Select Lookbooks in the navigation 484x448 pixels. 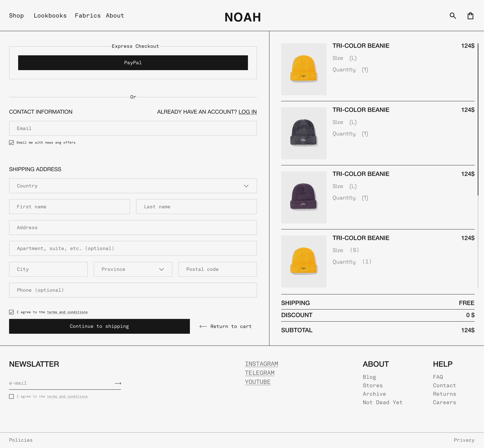click(50, 16)
